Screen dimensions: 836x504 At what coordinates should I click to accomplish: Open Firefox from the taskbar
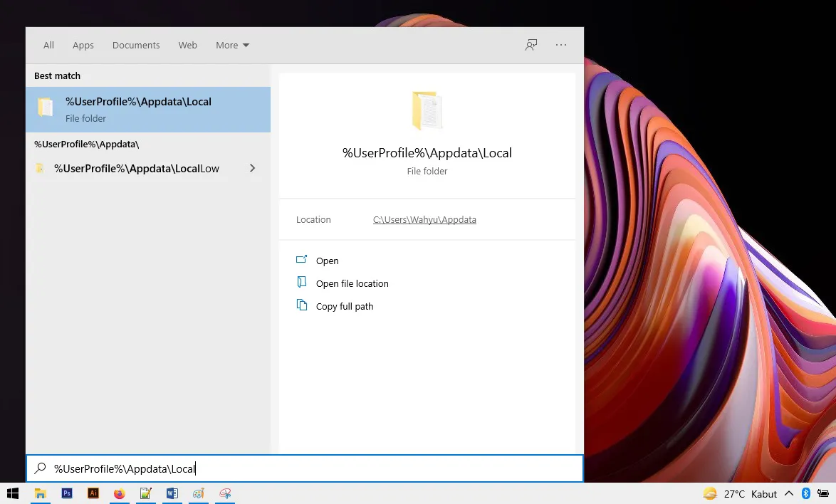coord(119,493)
